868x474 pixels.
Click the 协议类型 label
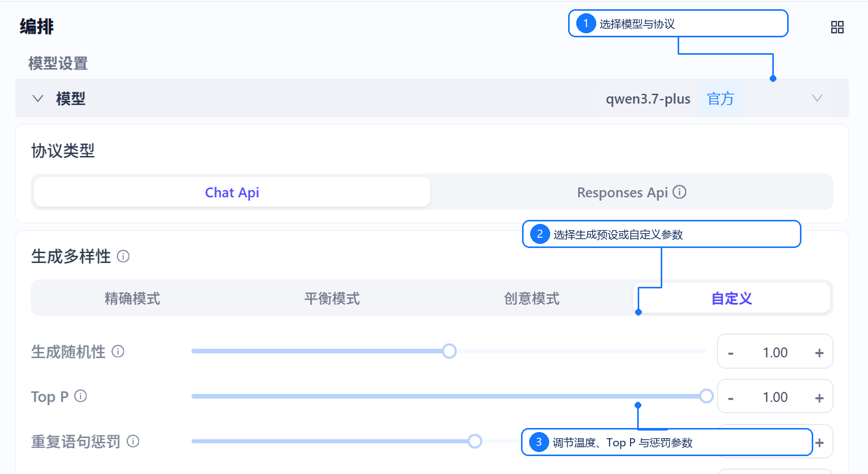[x=63, y=150]
